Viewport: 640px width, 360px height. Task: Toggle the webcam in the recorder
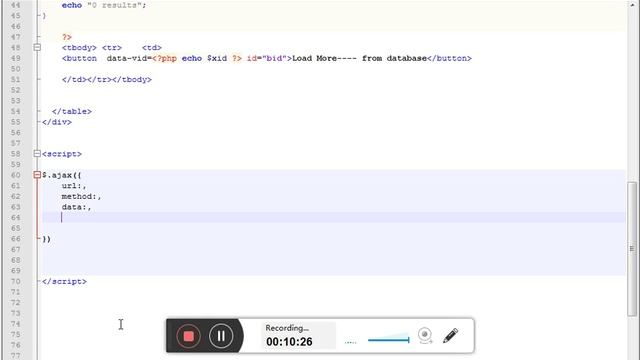pos(425,336)
